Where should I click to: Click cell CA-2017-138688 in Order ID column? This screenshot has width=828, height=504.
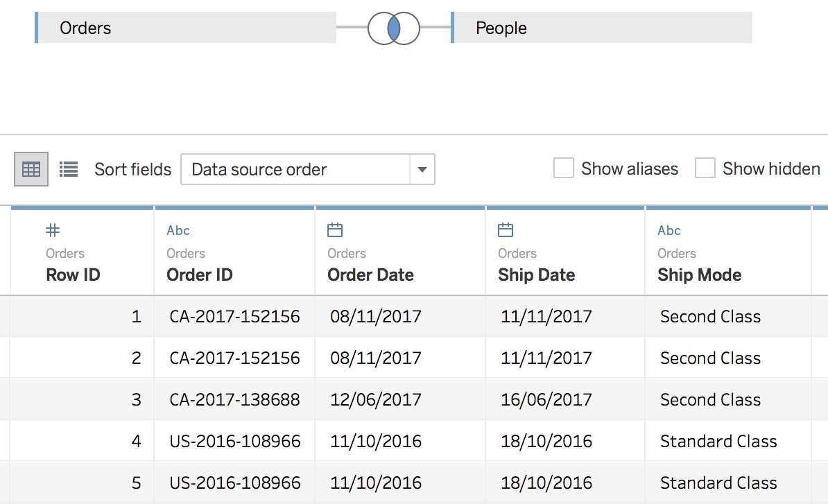pos(234,400)
